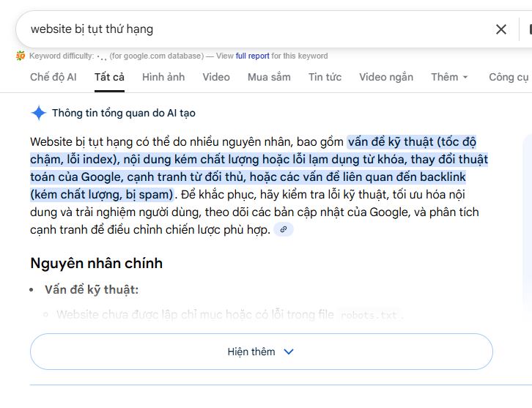Click the AI overview sparkle icon
532x408 pixels.
point(39,113)
